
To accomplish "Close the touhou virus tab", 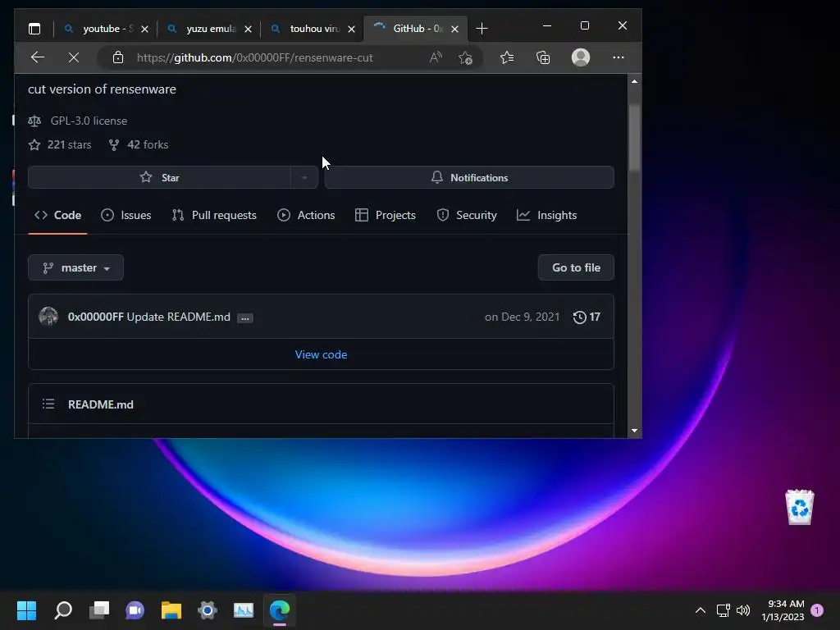I will pos(351,29).
